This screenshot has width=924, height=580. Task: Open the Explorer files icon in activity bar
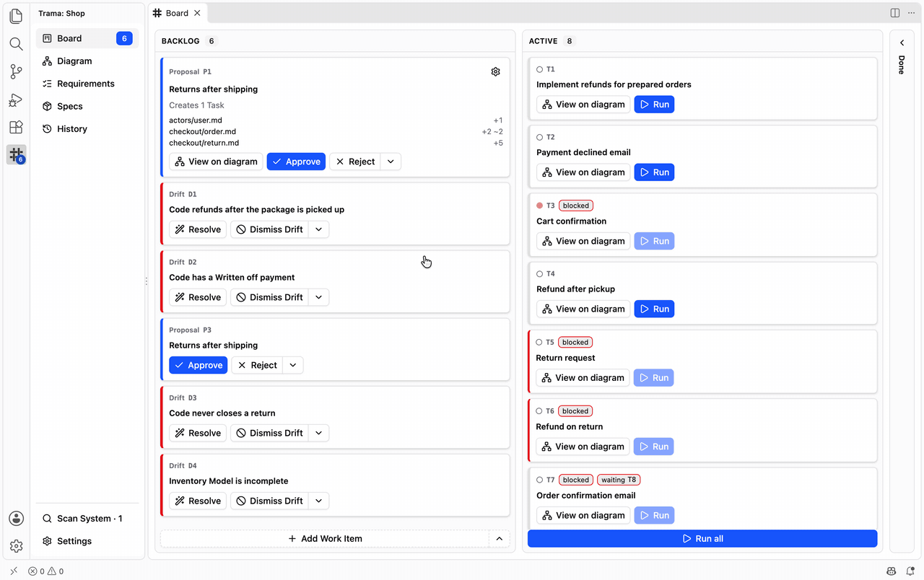pyautogui.click(x=16, y=16)
